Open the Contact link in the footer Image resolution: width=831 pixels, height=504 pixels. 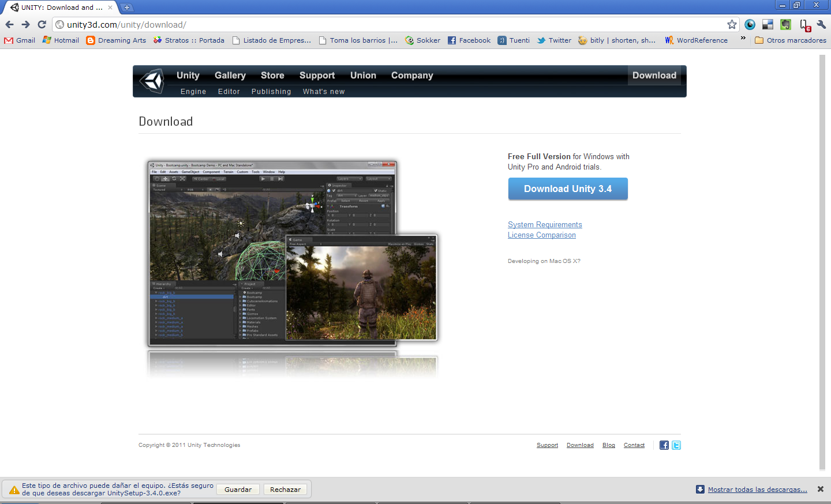point(634,445)
